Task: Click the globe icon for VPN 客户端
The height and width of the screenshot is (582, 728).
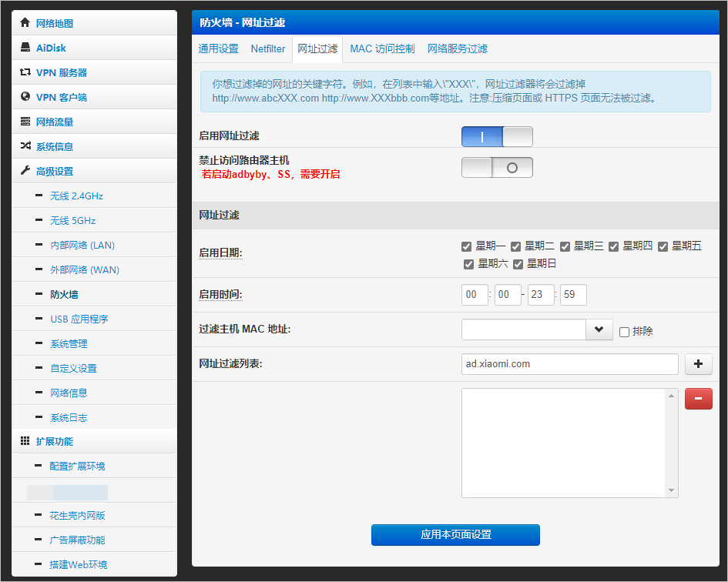Action: coord(25,97)
